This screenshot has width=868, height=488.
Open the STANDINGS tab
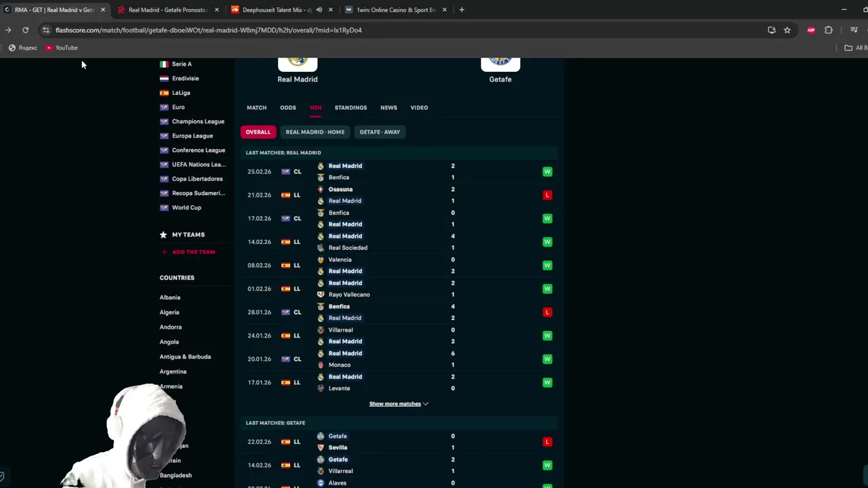(x=351, y=108)
